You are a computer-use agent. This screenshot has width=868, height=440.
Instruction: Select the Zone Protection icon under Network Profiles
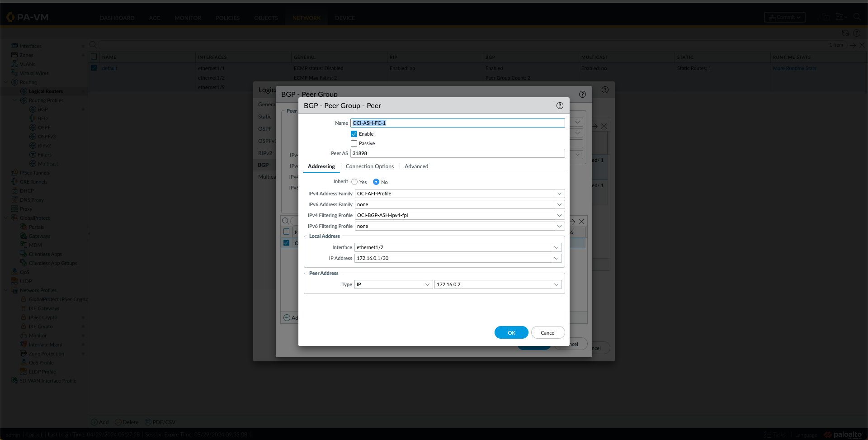[x=24, y=353]
